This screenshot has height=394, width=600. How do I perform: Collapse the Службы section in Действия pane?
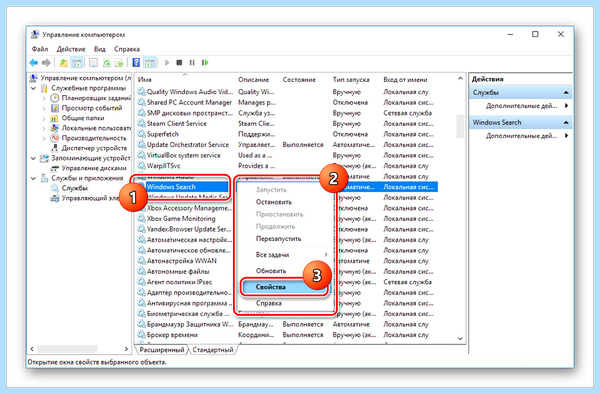tap(566, 93)
